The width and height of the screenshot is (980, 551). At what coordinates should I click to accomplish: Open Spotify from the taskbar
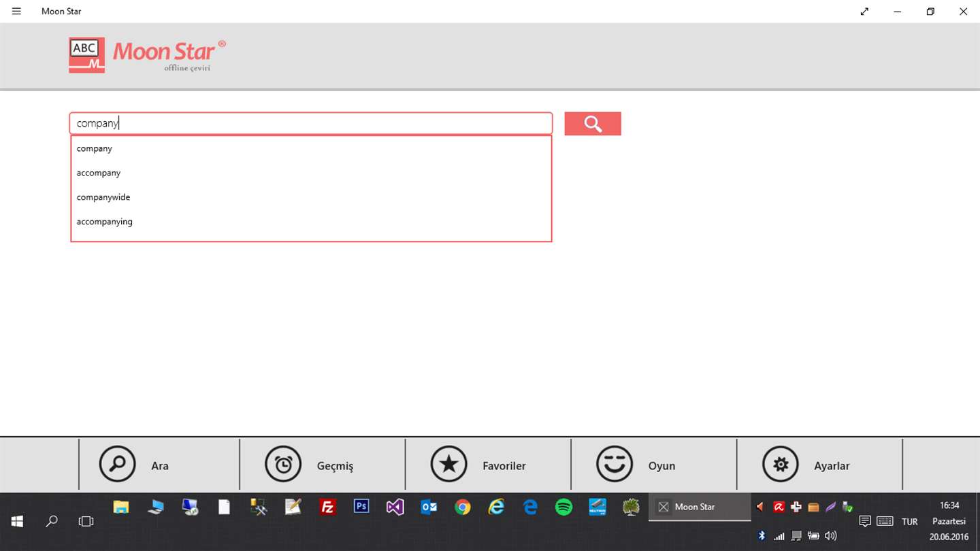(x=564, y=507)
